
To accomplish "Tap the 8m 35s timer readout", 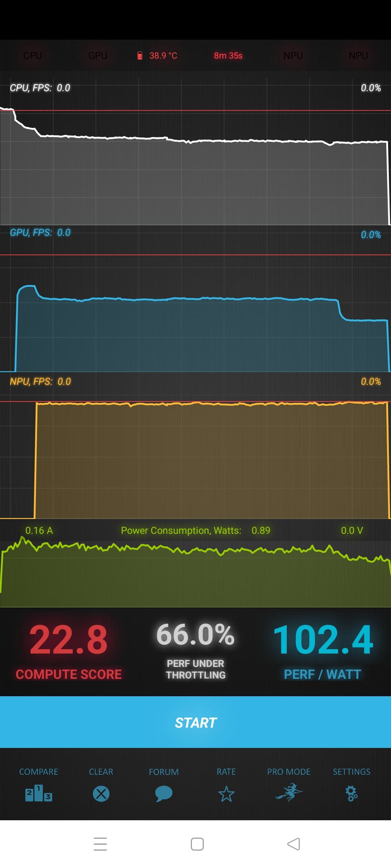I will tap(228, 55).
